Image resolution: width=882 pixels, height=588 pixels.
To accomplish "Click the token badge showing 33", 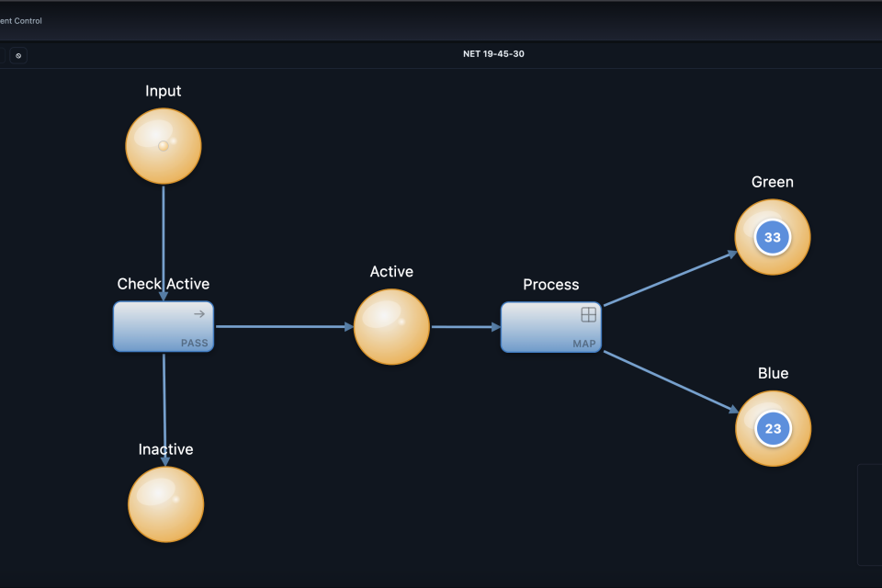I will (x=773, y=238).
